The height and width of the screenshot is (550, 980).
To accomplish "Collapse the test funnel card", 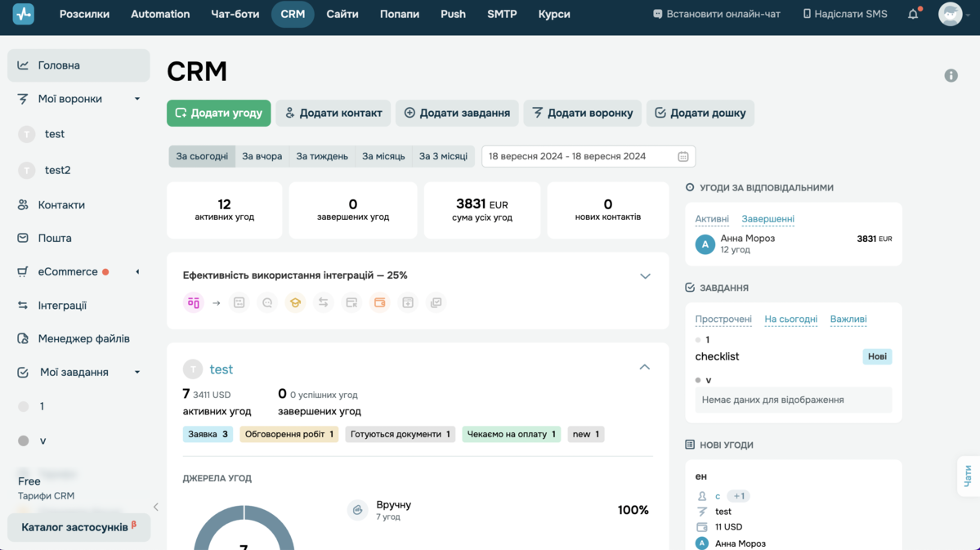I will point(644,368).
